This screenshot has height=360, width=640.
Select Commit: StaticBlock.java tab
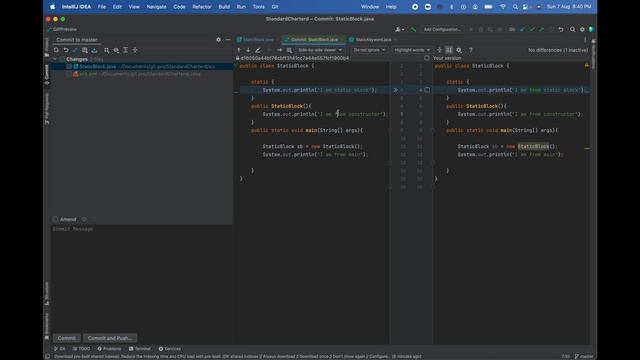313,40
